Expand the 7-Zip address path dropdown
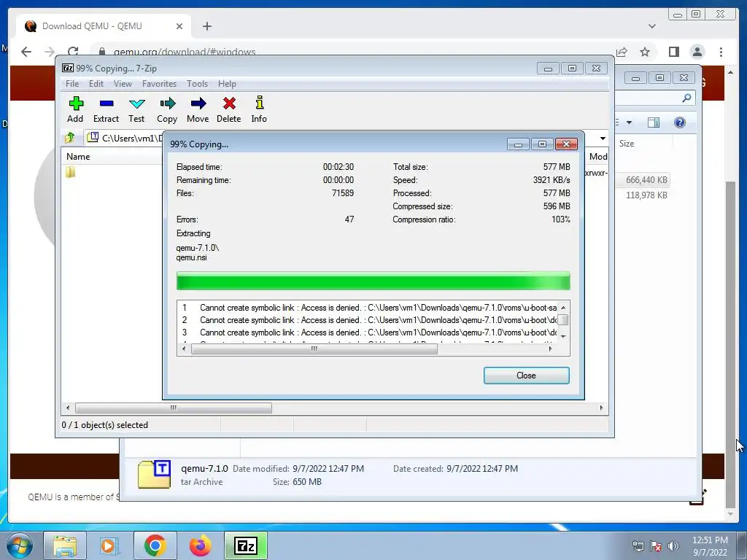This screenshot has height=560, width=747. pos(603,138)
